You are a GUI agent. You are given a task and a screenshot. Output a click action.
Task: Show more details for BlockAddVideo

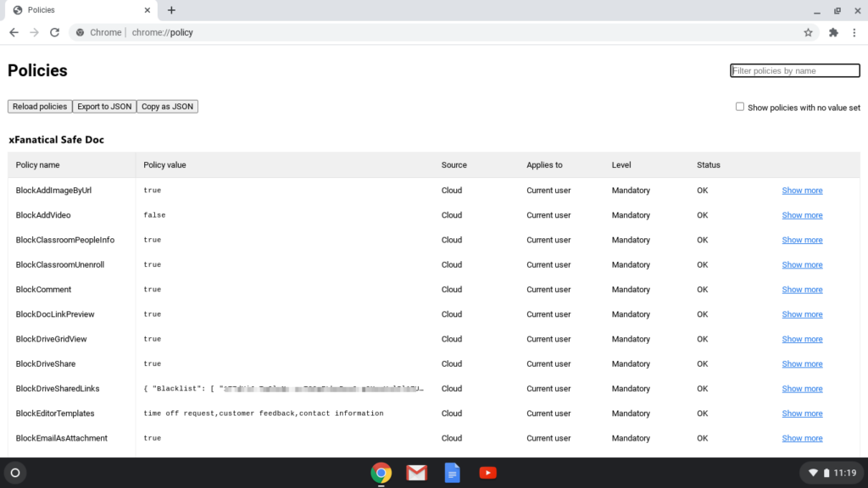click(802, 215)
